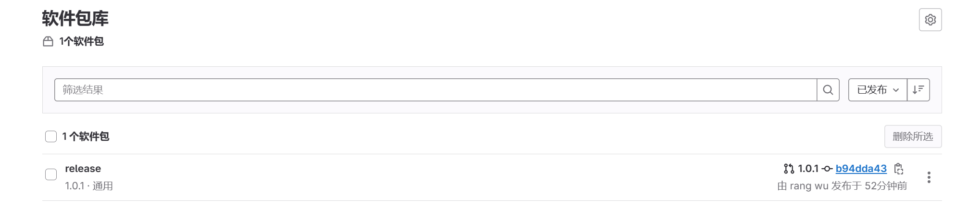This screenshot has width=980, height=222.
Task: Click the branch icon beside 1.0.1
Action: click(789, 169)
